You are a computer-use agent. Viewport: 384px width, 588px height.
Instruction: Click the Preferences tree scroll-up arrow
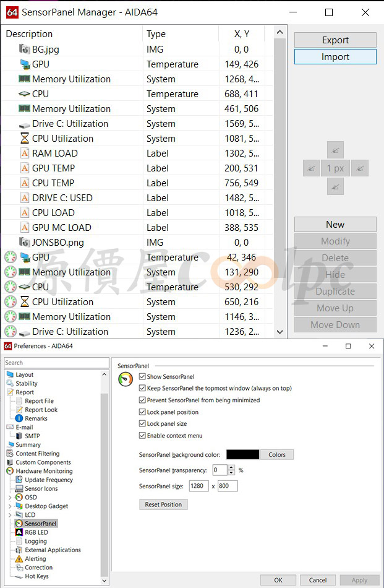tap(105, 374)
